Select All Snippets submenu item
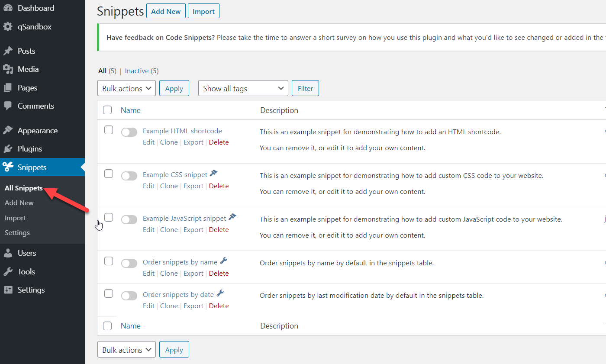The image size is (606, 364). pyautogui.click(x=24, y=188)
